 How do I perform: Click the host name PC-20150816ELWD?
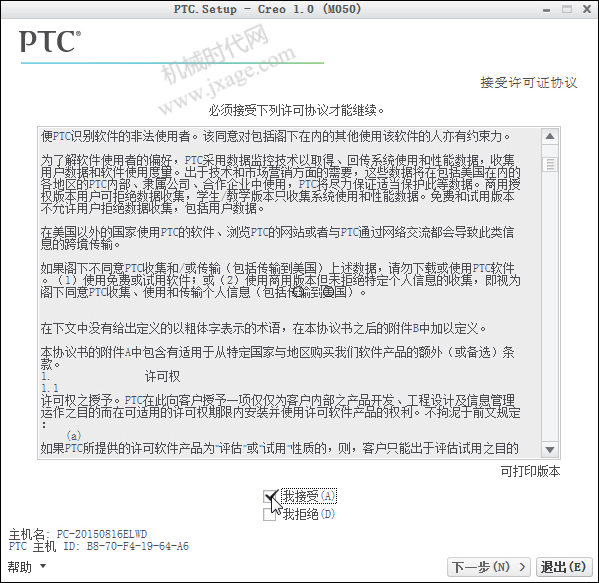click(102, 534)
